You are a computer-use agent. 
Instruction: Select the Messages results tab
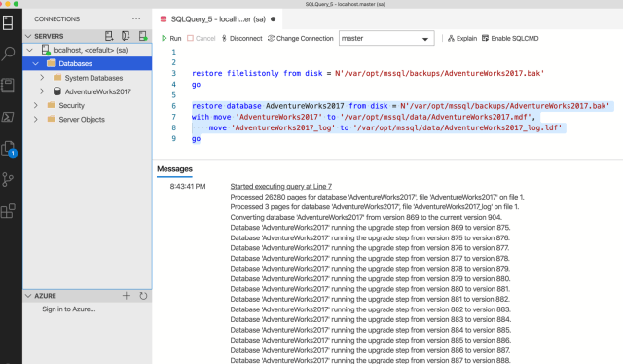point(174,169)
